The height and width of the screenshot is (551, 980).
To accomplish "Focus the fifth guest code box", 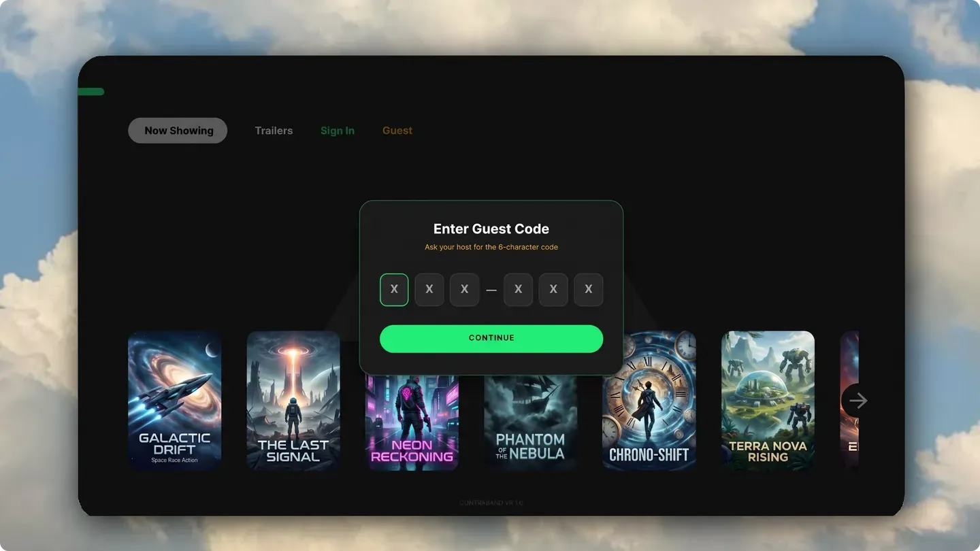I will pos(553,290).
